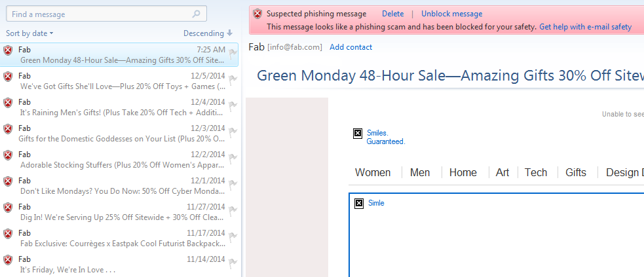Toggle flag on 11/27/2014 Dig In message
This screenshot has height=277, width=644.
pyautogui.click(x=233, y=211)
